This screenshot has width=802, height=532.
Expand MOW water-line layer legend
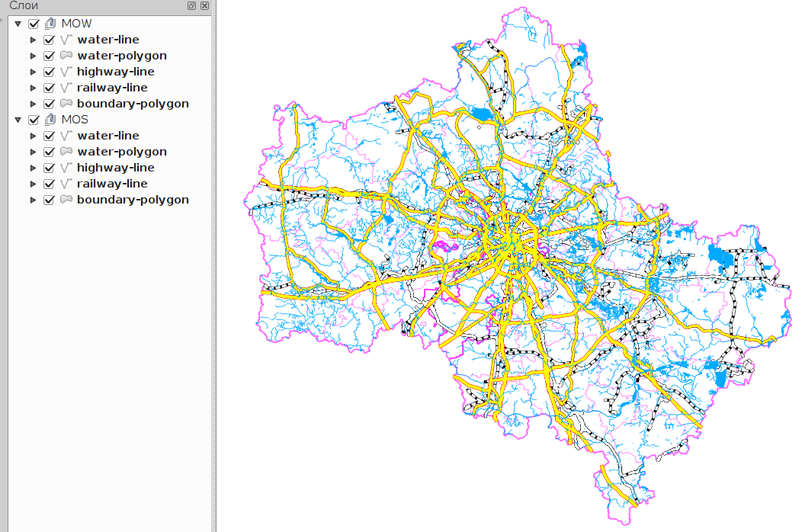click(34, 40)
